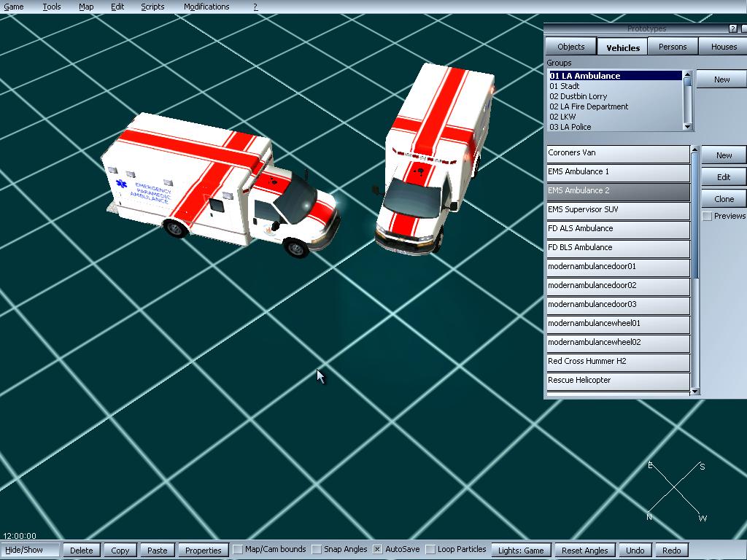The width and height of the screenshot is (747, 560).
Task: Open the Tools menu
Action: [x=52, y=7]
